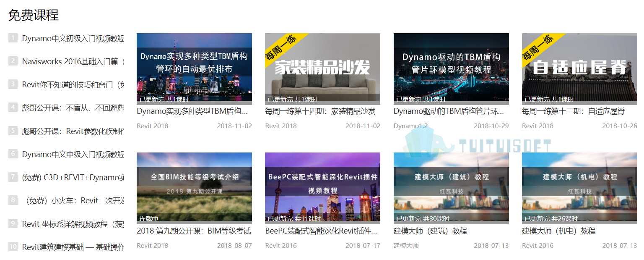Click title BeePC装配式智能深化Revit插件...

point(321,231)
